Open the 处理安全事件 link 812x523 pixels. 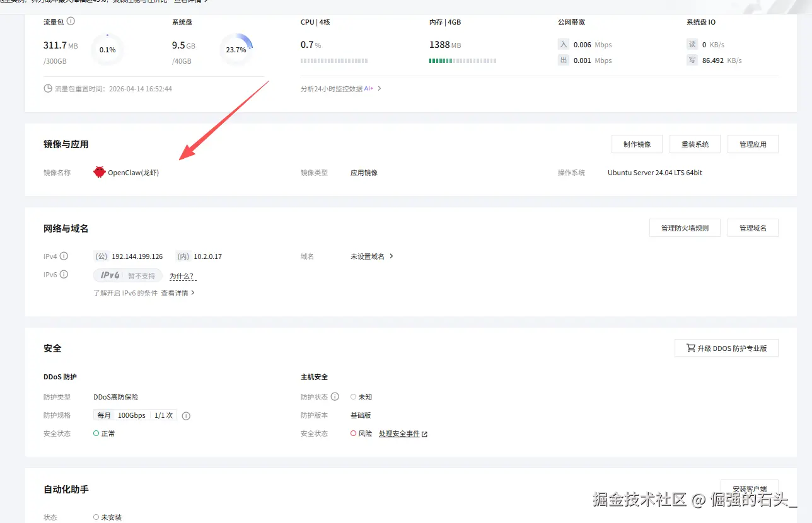point(399,434)
